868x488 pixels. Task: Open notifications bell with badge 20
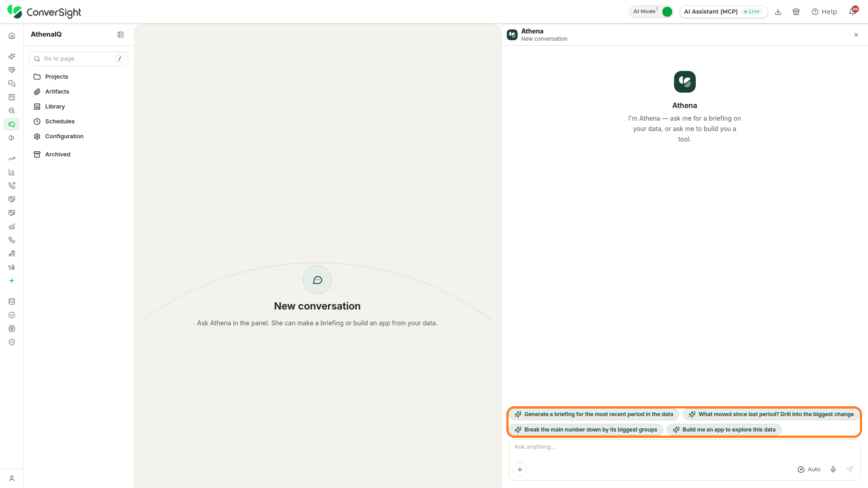tap(853, 11)
